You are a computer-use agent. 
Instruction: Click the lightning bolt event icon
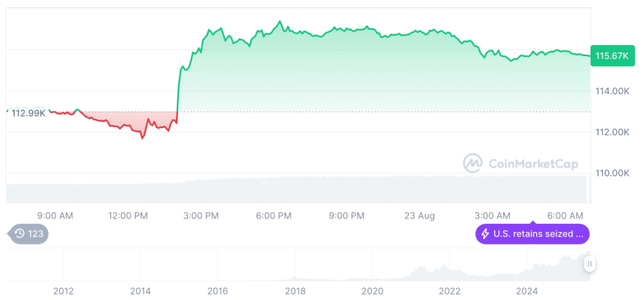point(485,234)
